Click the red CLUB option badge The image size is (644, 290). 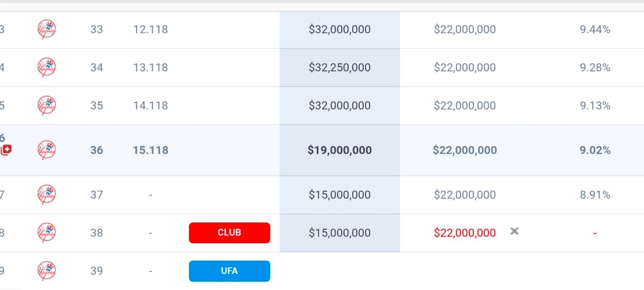[x=229, y=233]
